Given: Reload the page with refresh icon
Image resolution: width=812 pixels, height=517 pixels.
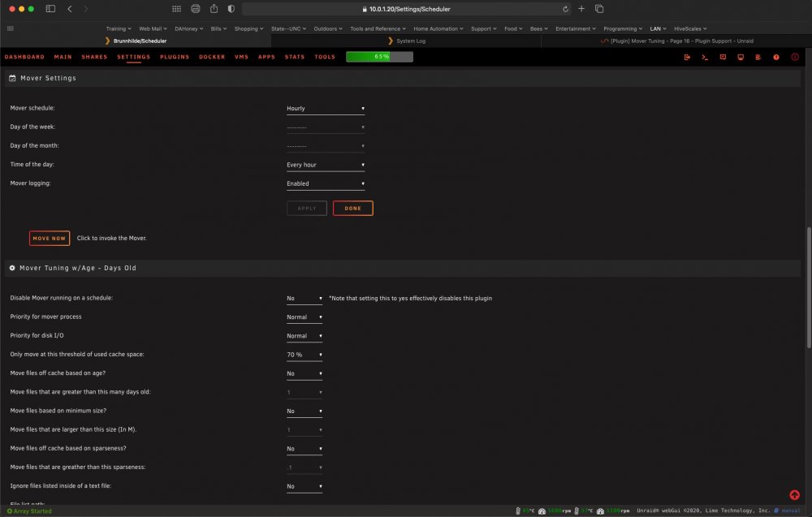Looking at the screenshot, I should (565, 9).
